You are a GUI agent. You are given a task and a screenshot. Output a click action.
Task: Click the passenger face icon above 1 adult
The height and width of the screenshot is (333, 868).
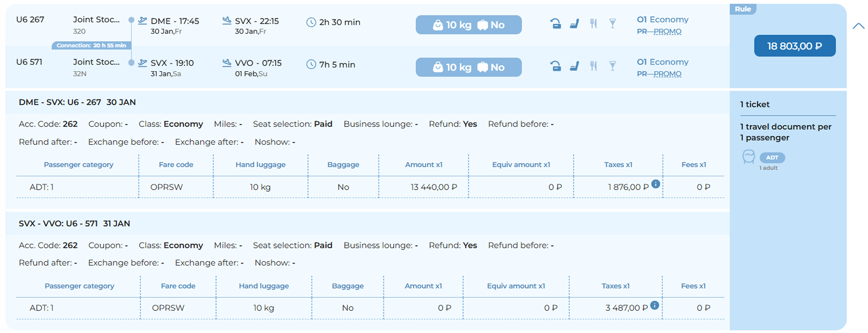(748, 157)
